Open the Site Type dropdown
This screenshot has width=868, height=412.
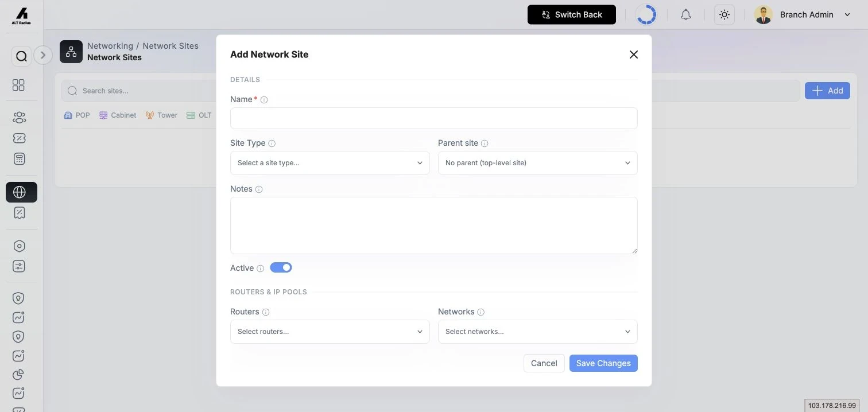click(x=330, y=163)
